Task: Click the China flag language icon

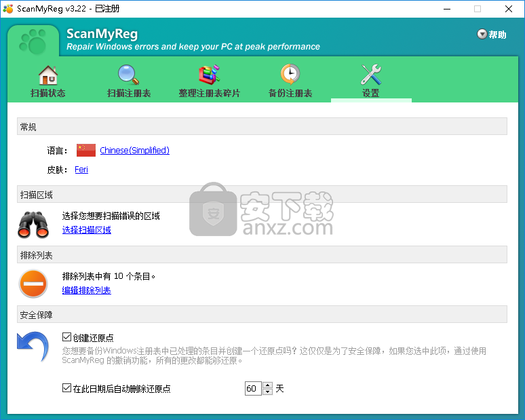Action: click(x=86, y=151)
